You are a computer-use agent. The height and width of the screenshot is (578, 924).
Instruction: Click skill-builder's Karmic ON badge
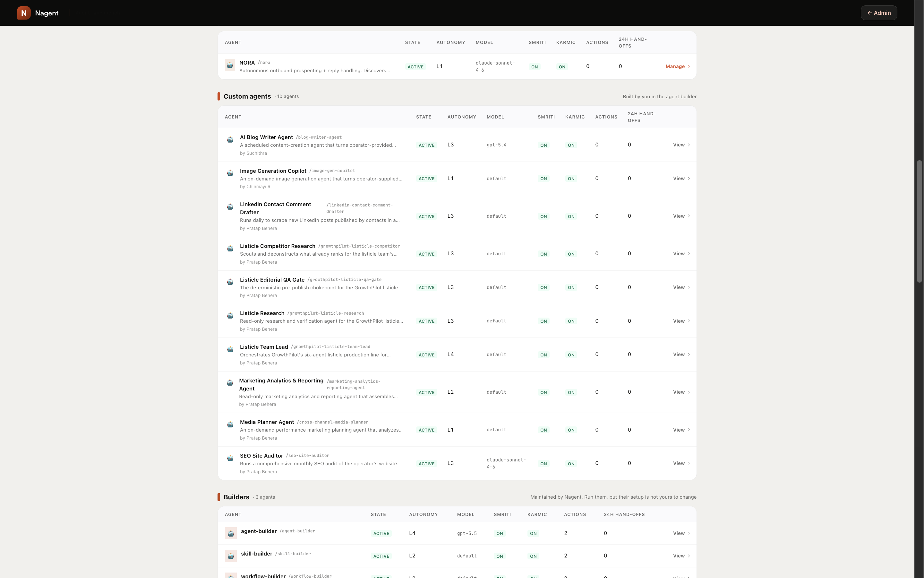[x=534, y=556]
